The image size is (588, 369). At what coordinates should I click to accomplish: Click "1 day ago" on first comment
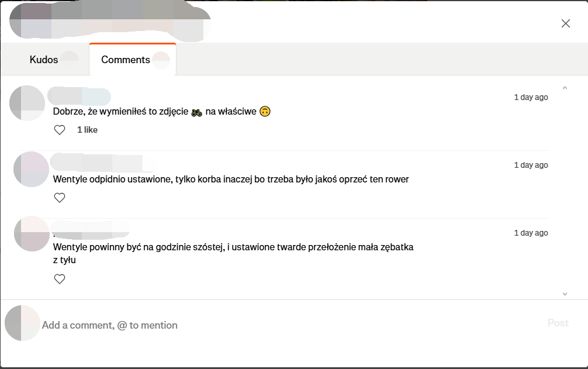[531, 97]
